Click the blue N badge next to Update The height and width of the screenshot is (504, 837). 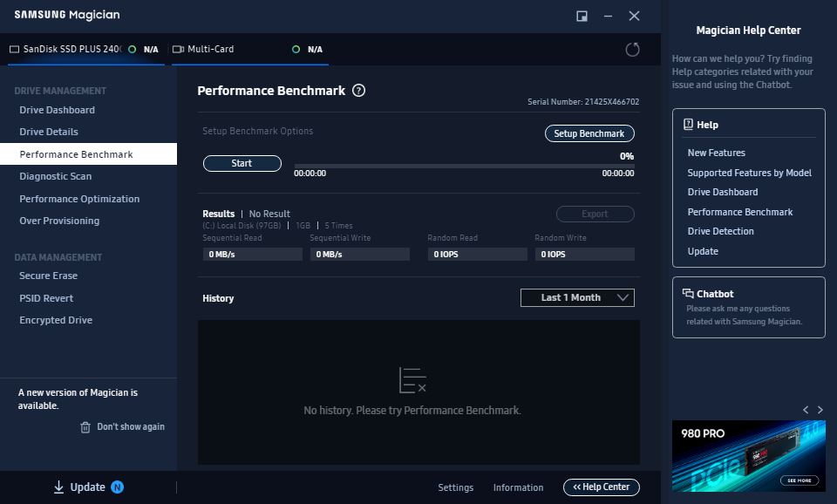(x=118, y=487)
